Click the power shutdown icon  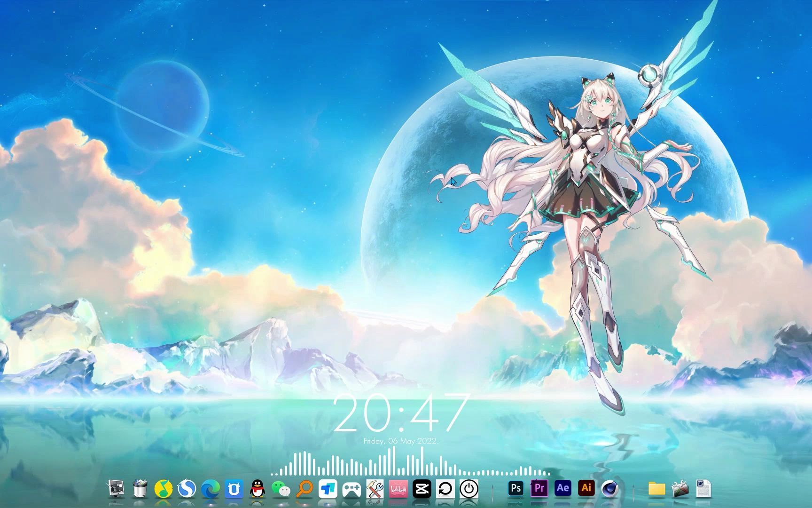pos(468,489)
